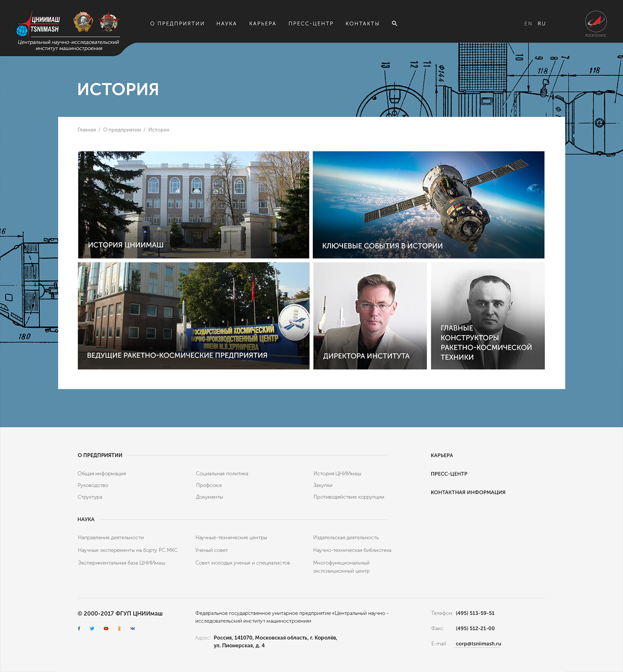Open footer link Научно-техническая библиотека
Viewport: 623px width, 672px height.
tap(352, 550)
